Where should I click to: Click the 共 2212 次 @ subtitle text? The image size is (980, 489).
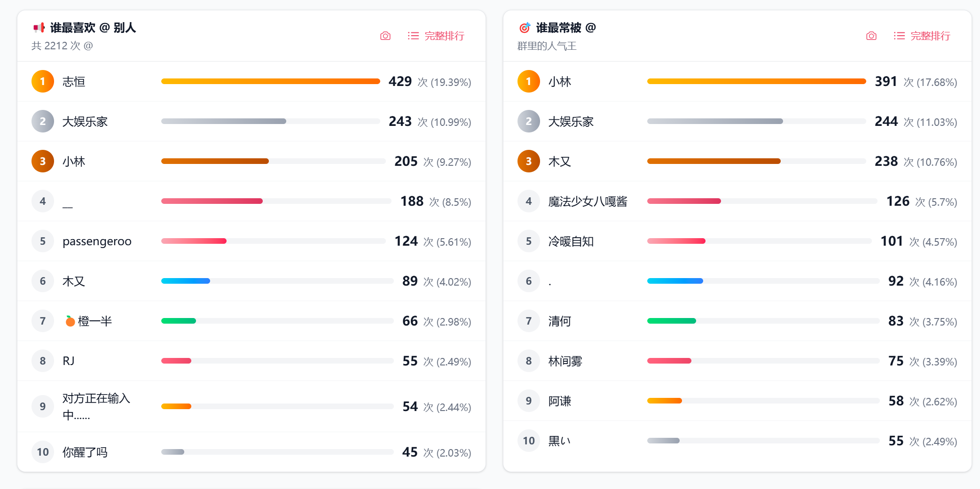[62, 46]
